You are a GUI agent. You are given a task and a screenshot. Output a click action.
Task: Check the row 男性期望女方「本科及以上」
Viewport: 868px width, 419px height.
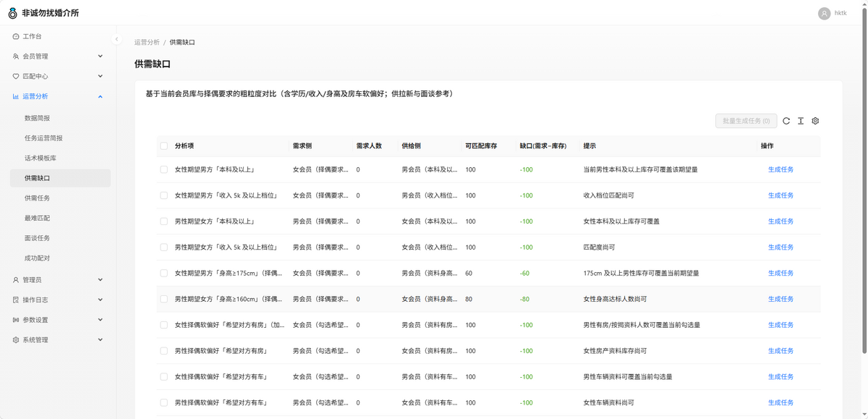pos(163,221)
